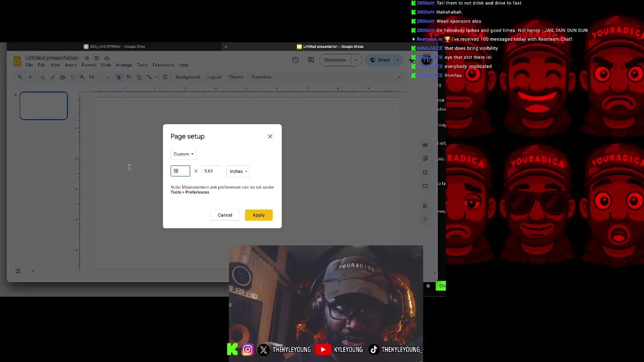644x362 pixels.
Task: Click the Layout toolbar button
Action: click(x=214, y=77)
